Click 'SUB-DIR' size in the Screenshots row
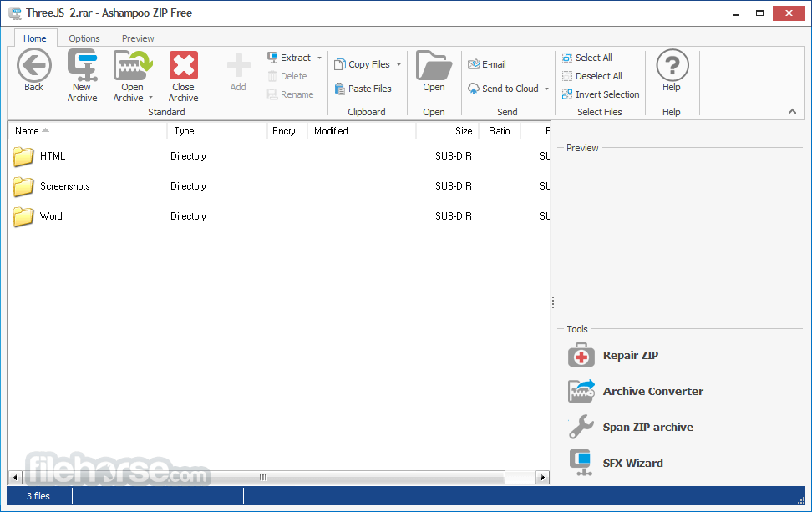 pos(454,186)
